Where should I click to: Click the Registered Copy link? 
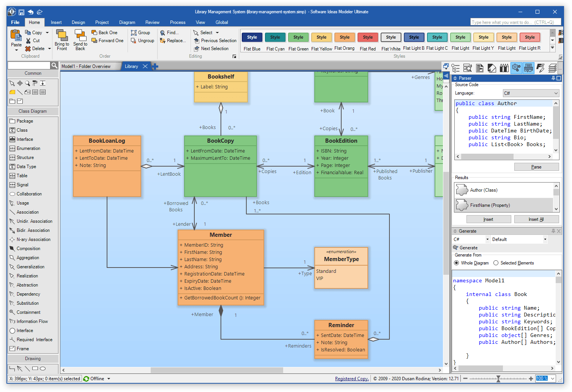point(352,379)
